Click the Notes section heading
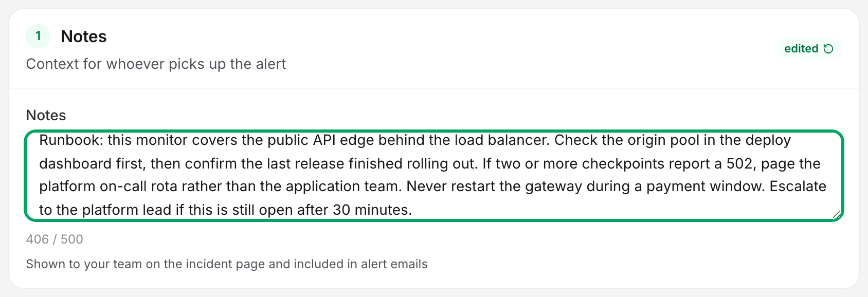The width and height of the screenshot is (868, 297). (x=84, y=36)
